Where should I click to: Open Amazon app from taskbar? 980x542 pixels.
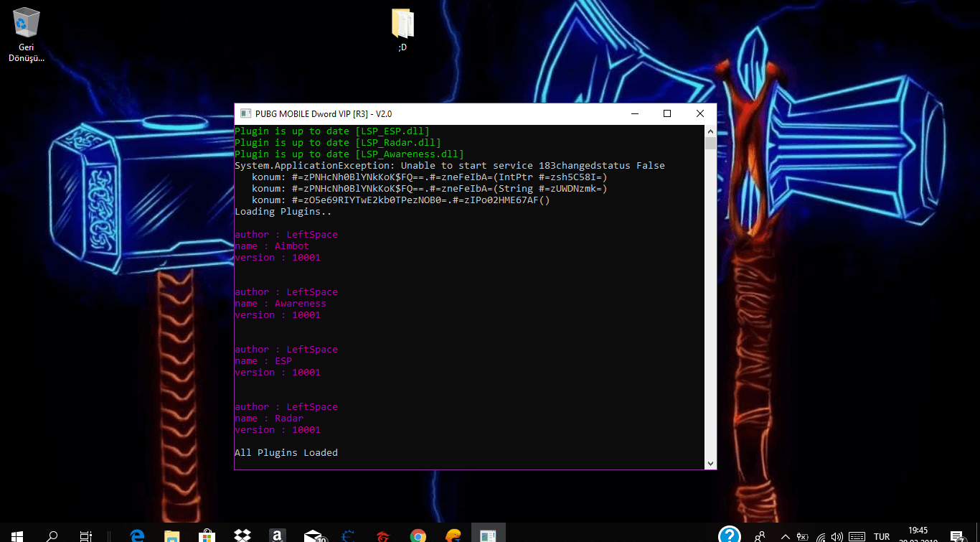click(x=277, y=536)
